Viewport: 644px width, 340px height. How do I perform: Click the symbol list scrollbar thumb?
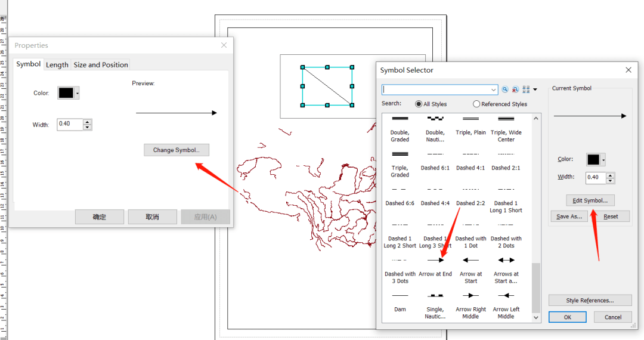tap(535, 288)
